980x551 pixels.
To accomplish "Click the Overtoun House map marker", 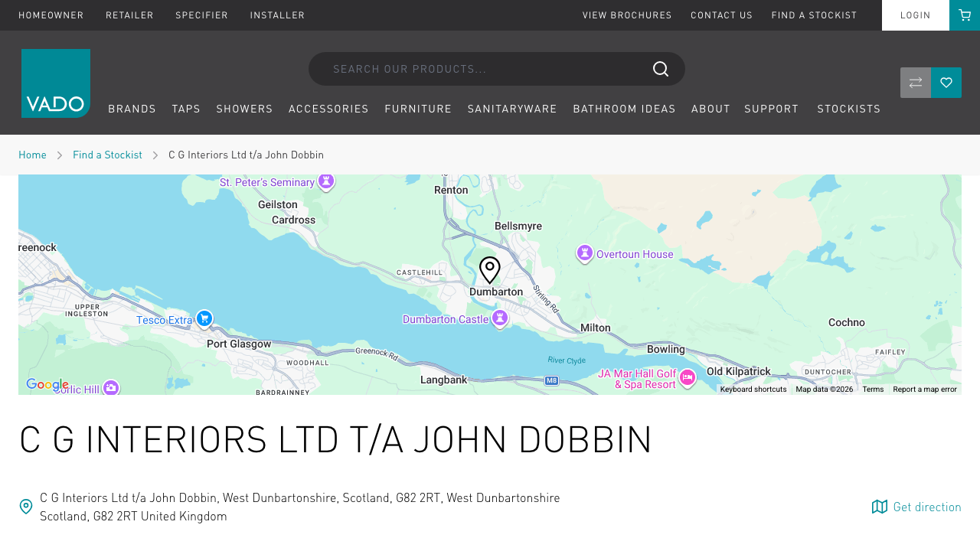I will (585, 253).
